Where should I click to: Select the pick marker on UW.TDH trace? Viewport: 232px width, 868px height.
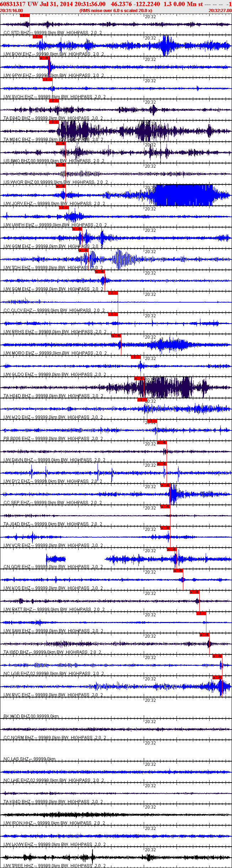click(x=84, y=250)
